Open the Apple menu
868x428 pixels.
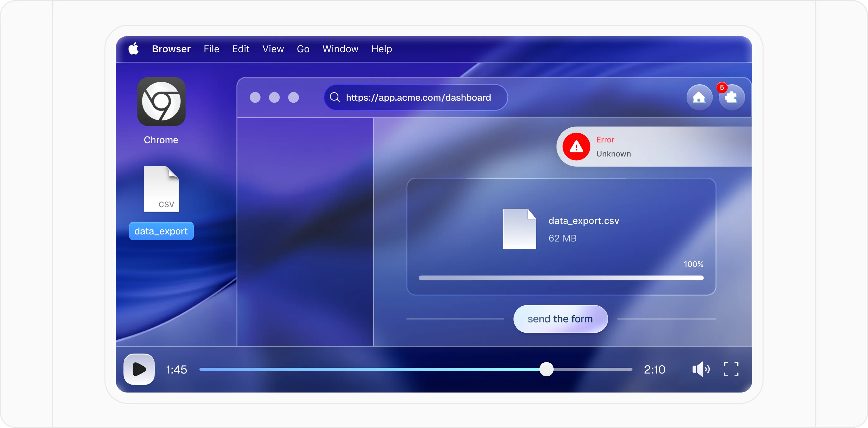134,48
